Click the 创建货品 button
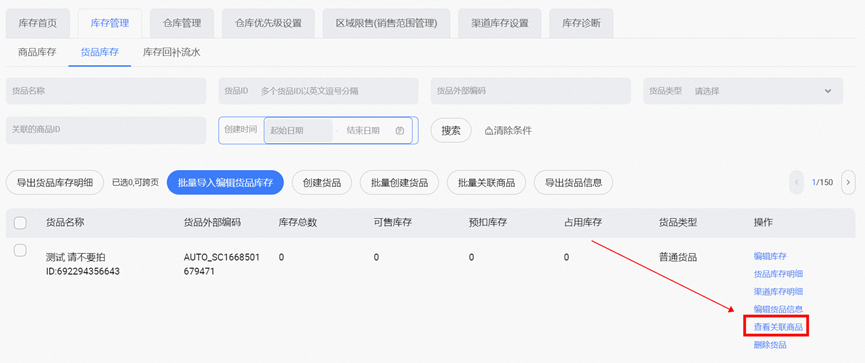The width and height of the screenshot is (865, 363). click(x=322, y=183)
